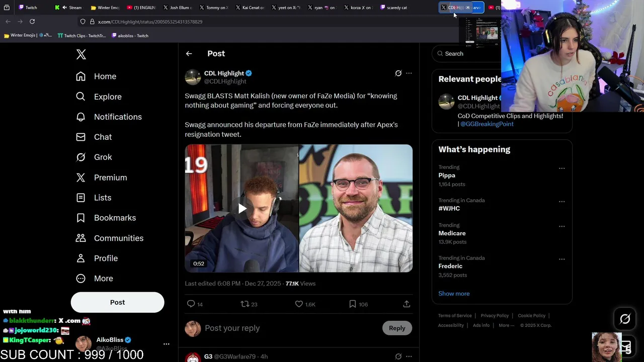Open the #WJHC trending topic

pyautogui.click(x=449, y=208)
